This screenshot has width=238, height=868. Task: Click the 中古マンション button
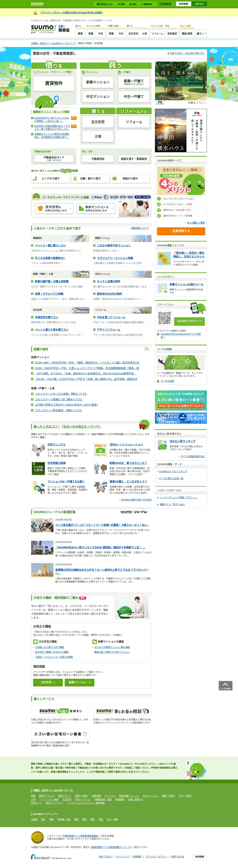[97, 97]
